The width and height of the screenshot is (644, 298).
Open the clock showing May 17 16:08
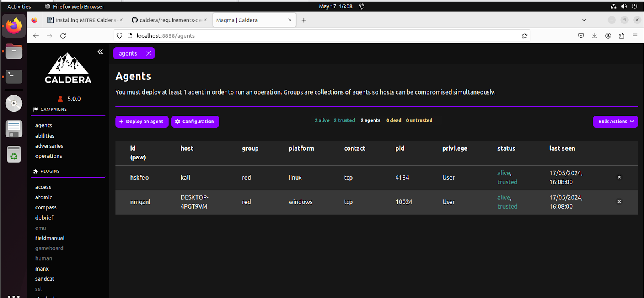[x=336, y=6]
